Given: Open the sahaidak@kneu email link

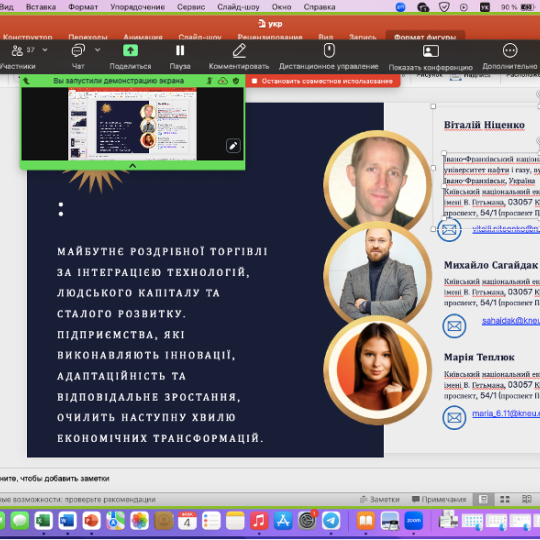Looking at the screenshot, I should (x=511, y=321).
